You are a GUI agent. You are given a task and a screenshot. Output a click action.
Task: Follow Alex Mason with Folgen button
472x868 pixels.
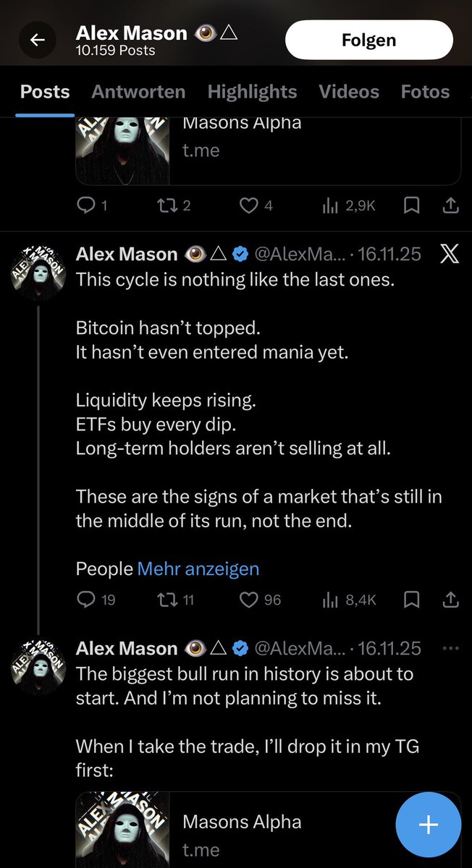pyautogui.click(x=369, y=41)
